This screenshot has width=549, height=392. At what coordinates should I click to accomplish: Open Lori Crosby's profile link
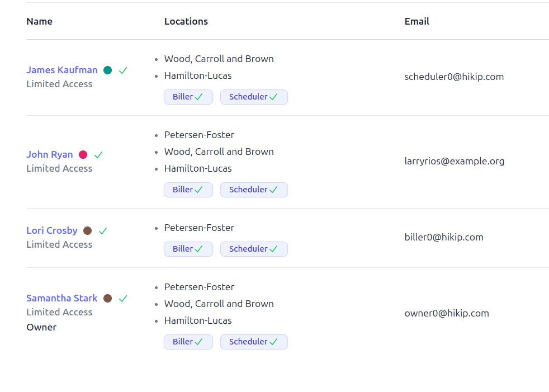pos(52,230)
